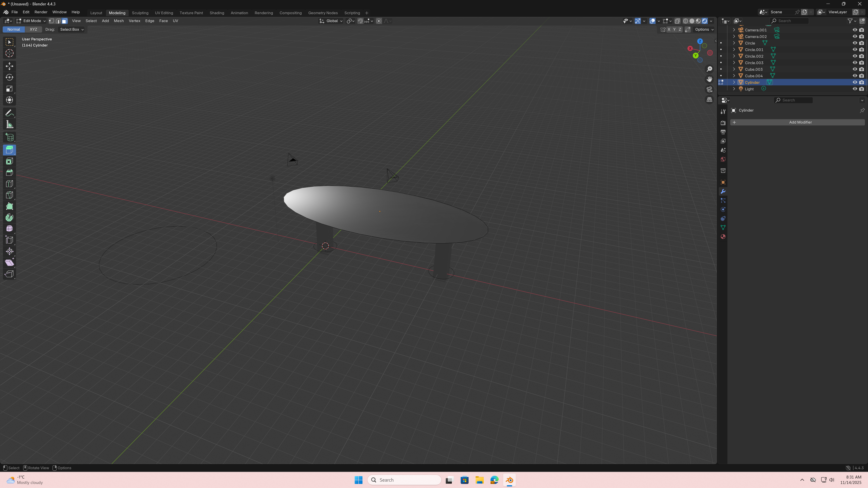The height and width of the screenshot is (488, 868).
Task: Expand the Circle.002 outliner item
Action: tap(734, 56)
